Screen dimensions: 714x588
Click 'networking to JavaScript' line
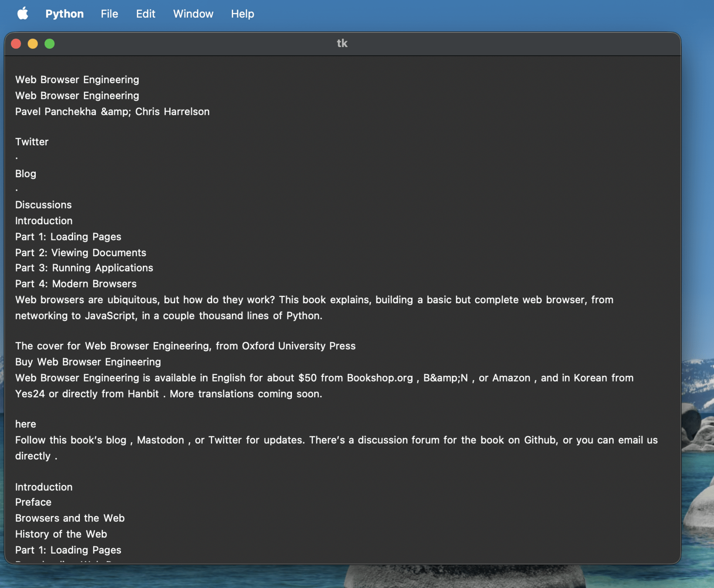click(169, 316)
